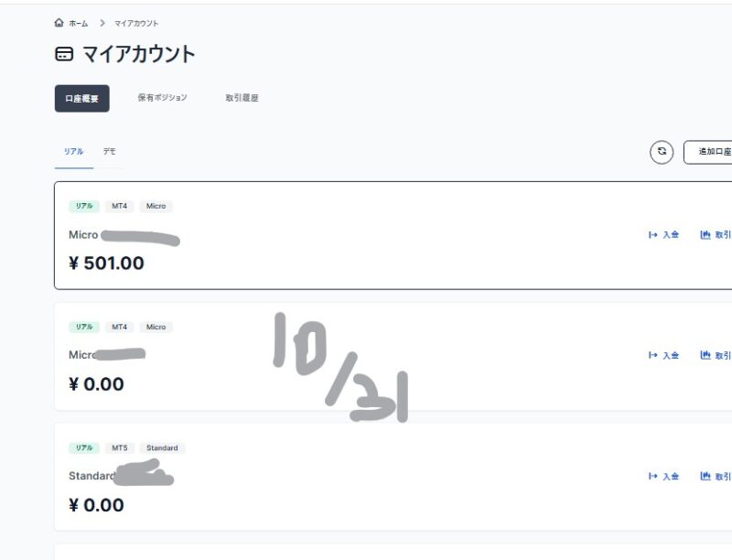Go to ホーム via breadcrumb link
Image resolution: width=732 pixels, height=560 pixels.
(79, 24)
